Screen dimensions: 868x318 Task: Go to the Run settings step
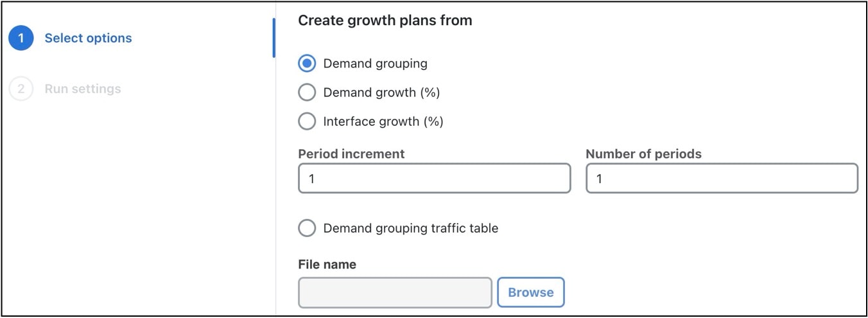point(82,89)
